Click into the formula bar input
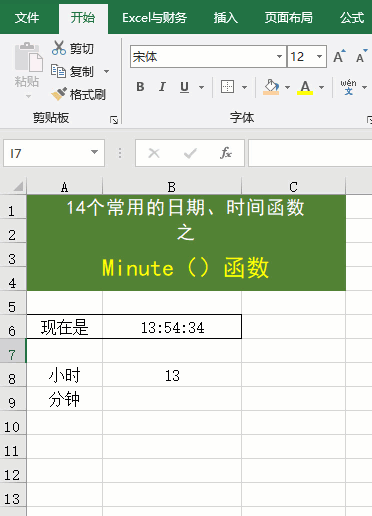Screen dimensions: 372x516 tap(310, 153)
